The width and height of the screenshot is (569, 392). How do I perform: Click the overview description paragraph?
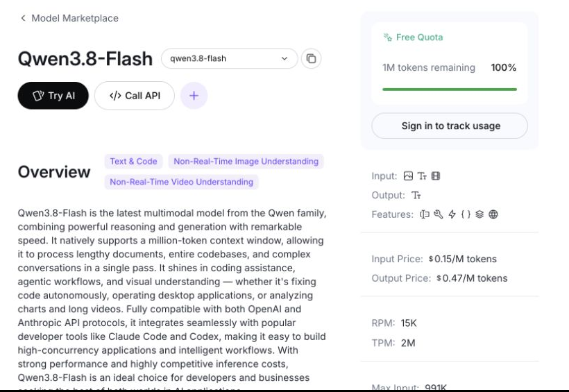[172, 298]
